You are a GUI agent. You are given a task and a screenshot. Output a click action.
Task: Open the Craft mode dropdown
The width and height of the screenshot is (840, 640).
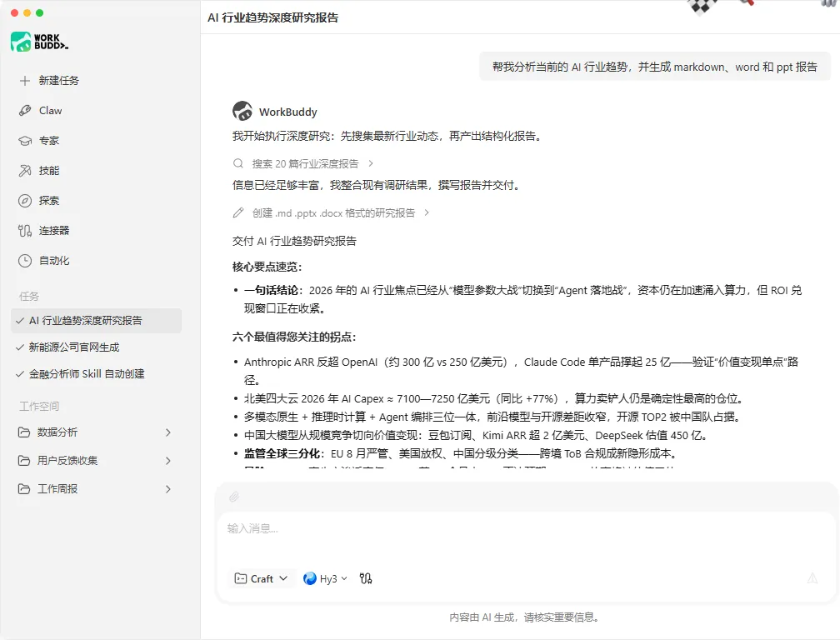pos(262,578)
